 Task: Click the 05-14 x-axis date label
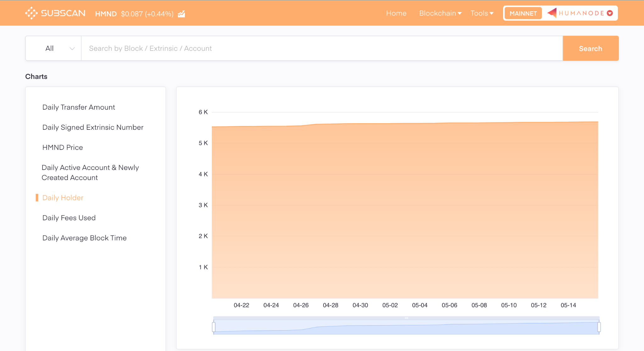[568, 305]
